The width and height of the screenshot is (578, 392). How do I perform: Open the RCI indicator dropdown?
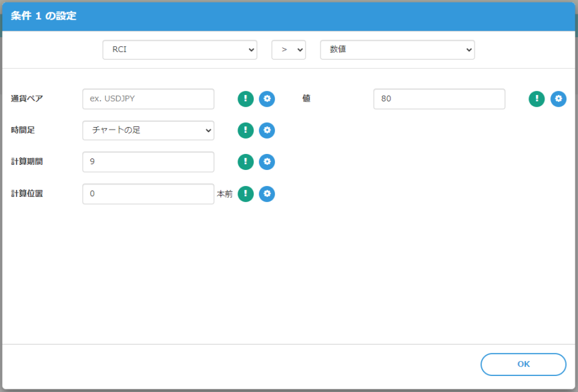click(x=179, y=50)
